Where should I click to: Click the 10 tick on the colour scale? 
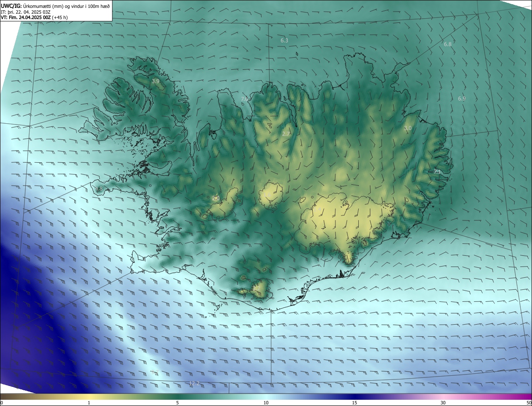pyautogui.click(x=266, y=403)
